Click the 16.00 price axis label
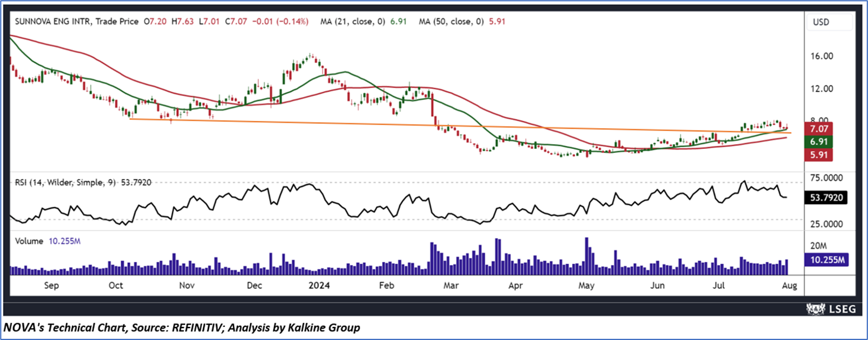Screen dimensions: 868x340 [x=820, y=56]
